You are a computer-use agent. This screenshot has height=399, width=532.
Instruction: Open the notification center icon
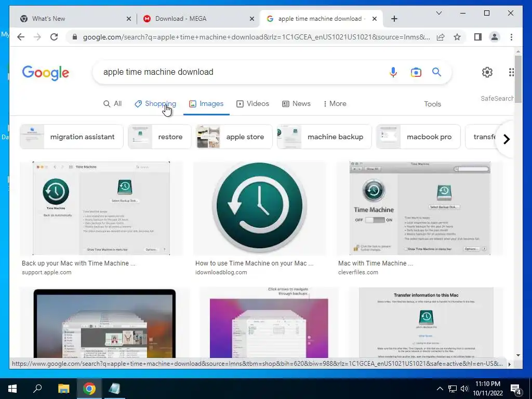[516, 389]
